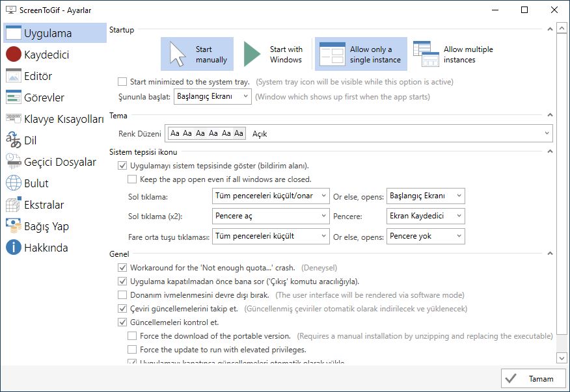Click the Geçici Dosyalar shredder icon

click(14, 161)
